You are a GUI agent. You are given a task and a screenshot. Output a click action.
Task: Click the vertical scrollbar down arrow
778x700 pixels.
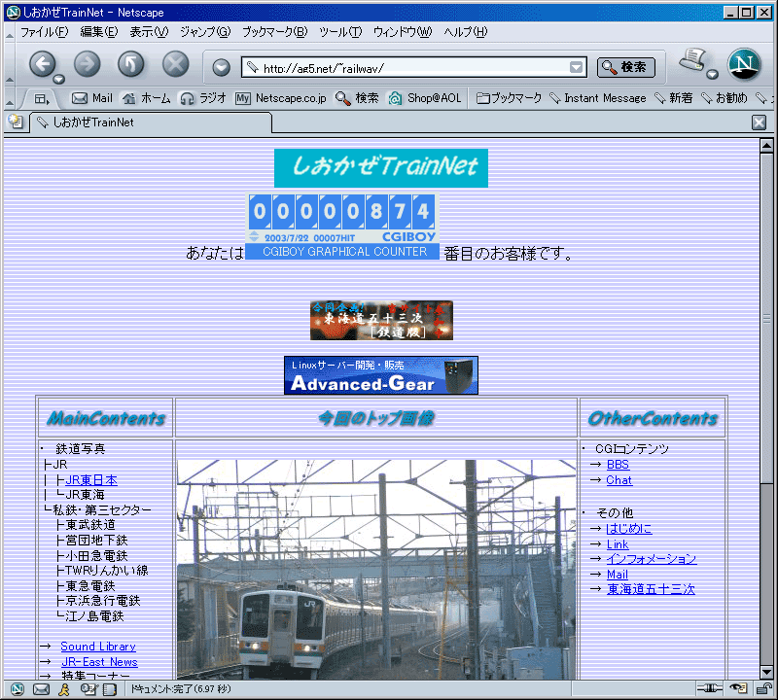click(766, 673)
